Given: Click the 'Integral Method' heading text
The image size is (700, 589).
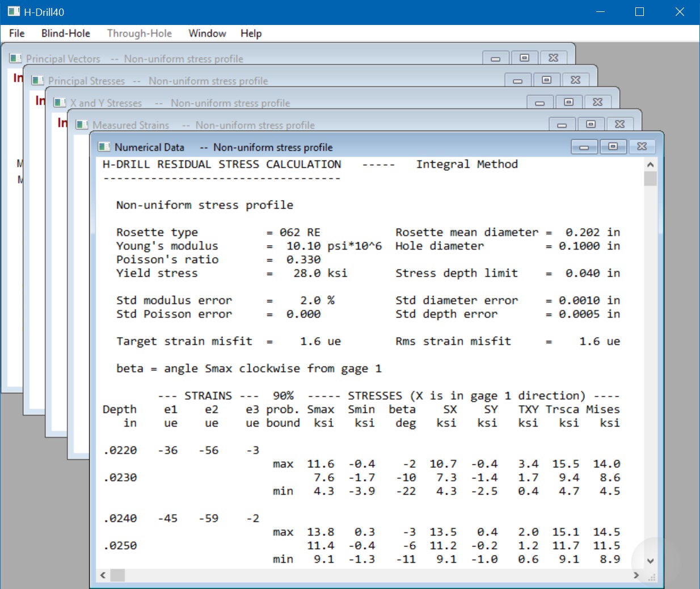Looking at the screenshot, I should point(467,164).
